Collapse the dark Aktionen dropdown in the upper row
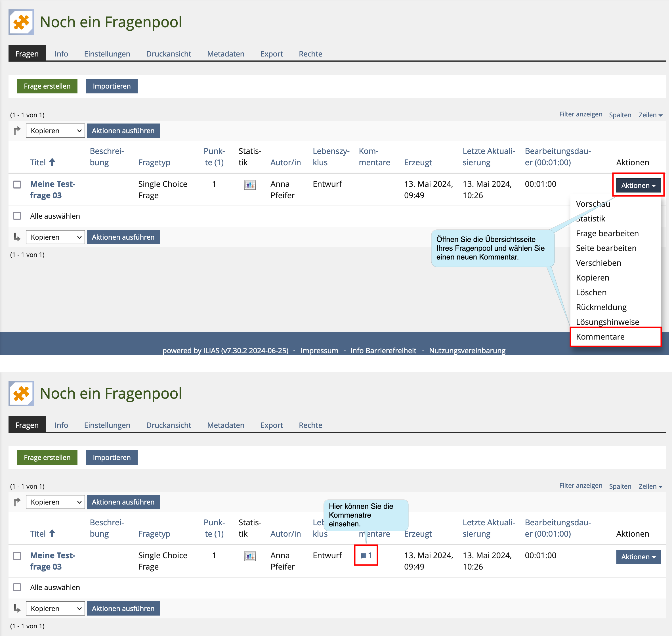672x636 pixels. point(639,185)
